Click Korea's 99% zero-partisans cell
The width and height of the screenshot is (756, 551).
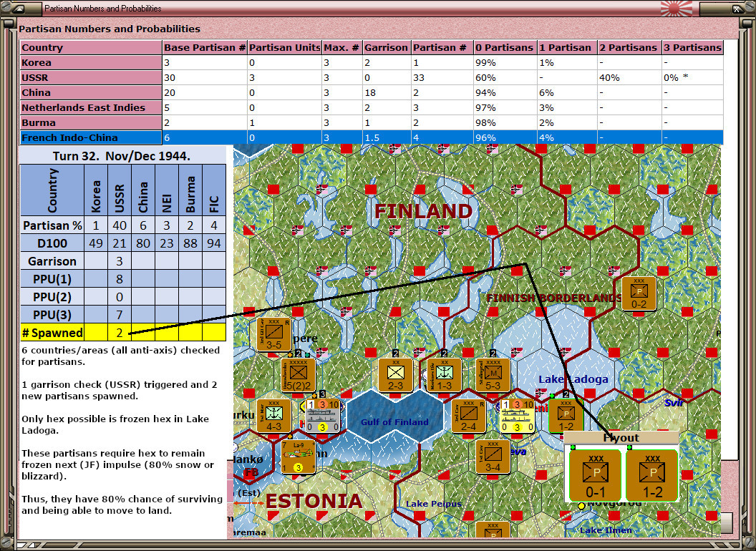click(x=505, y=63)
